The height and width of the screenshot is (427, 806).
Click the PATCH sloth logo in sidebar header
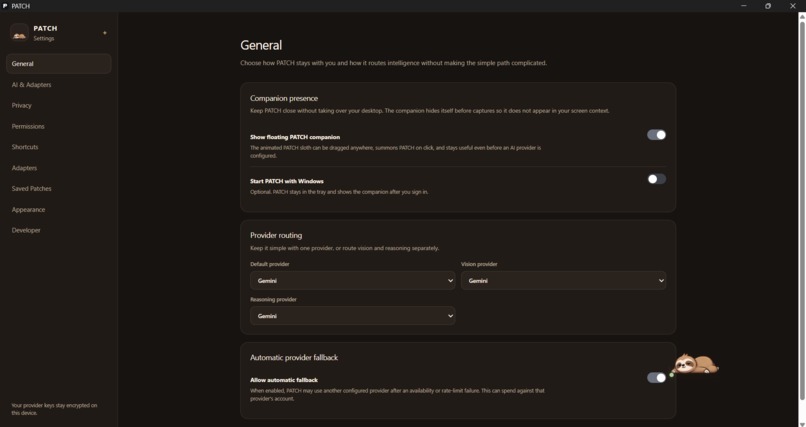(x=19, y=33)
